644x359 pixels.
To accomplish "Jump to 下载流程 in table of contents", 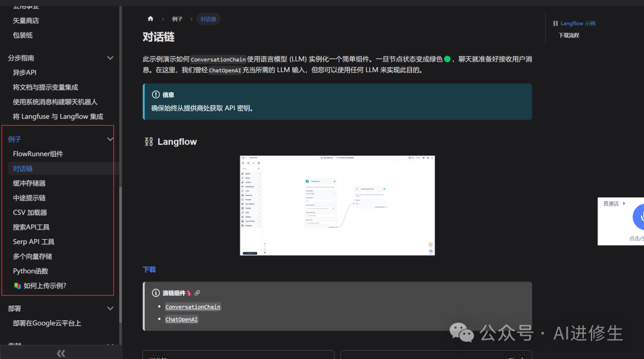I will click(x=568, y=35).
